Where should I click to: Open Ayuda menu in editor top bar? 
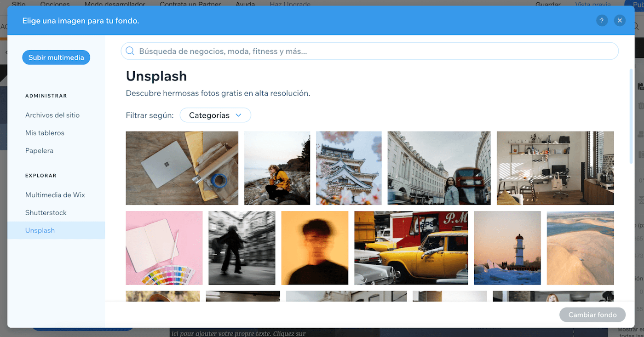point(245,4)
